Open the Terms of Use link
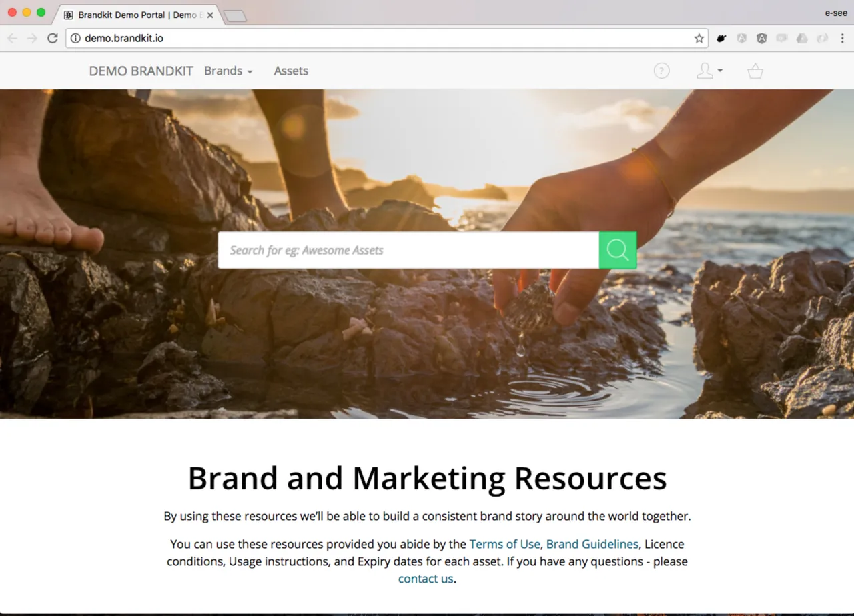This screenshot has width=854, height=616. pyautogui.click(x=504, y=544)
